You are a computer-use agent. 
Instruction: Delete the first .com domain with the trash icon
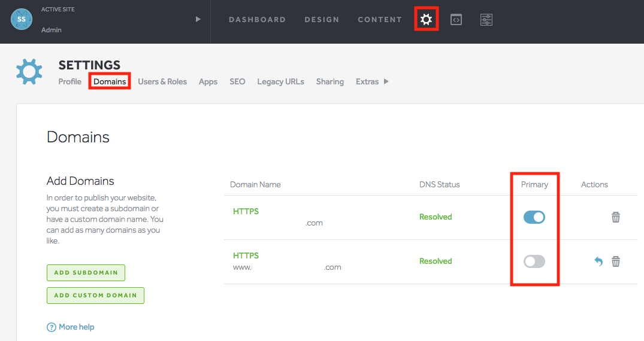coord(616,217)
